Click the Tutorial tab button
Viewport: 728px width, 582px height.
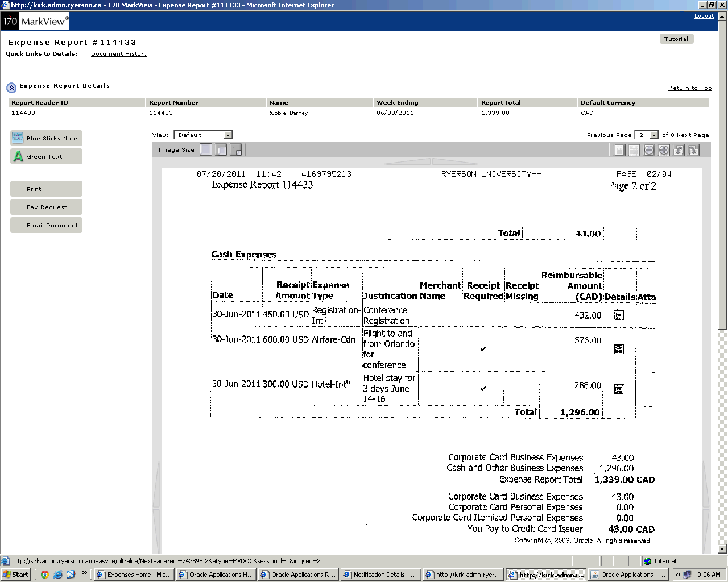pyautogui.click(x=676, y=39)
